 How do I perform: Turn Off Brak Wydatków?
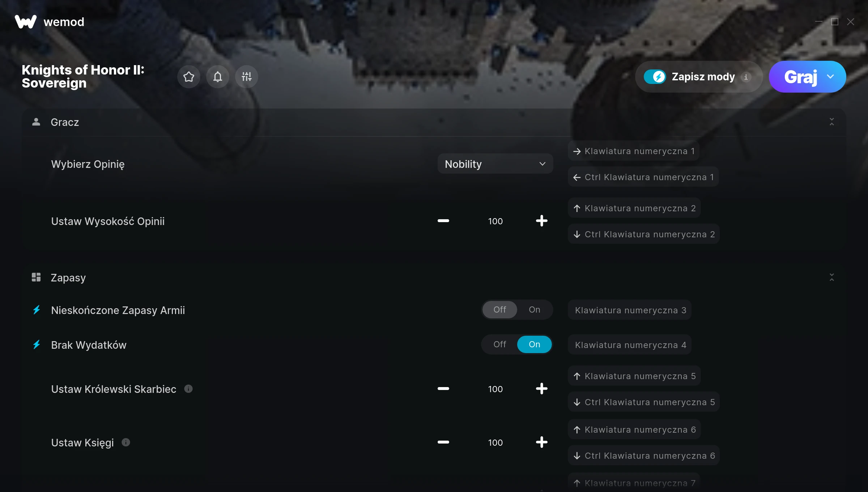[500, 344]
